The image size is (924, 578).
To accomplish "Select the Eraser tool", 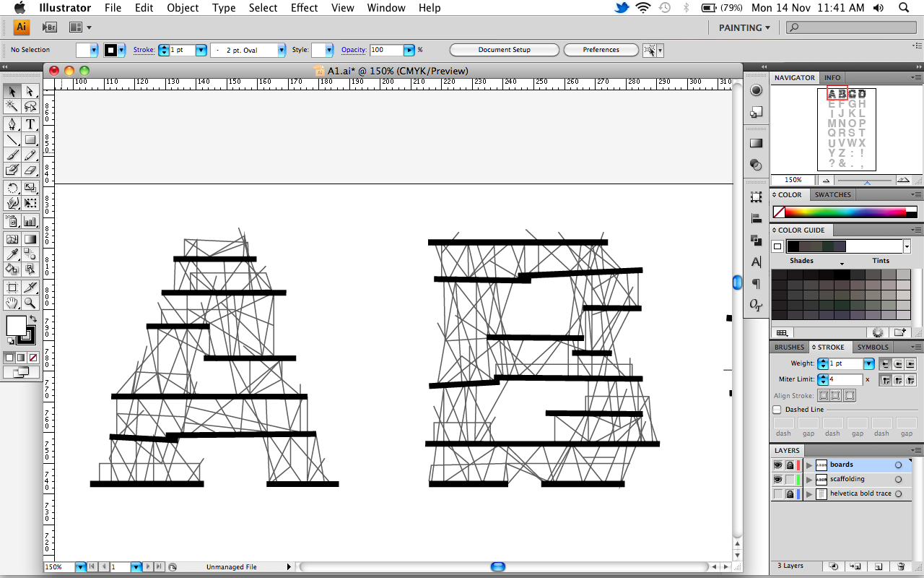I will pyautogui.click(x=30, y=171).
